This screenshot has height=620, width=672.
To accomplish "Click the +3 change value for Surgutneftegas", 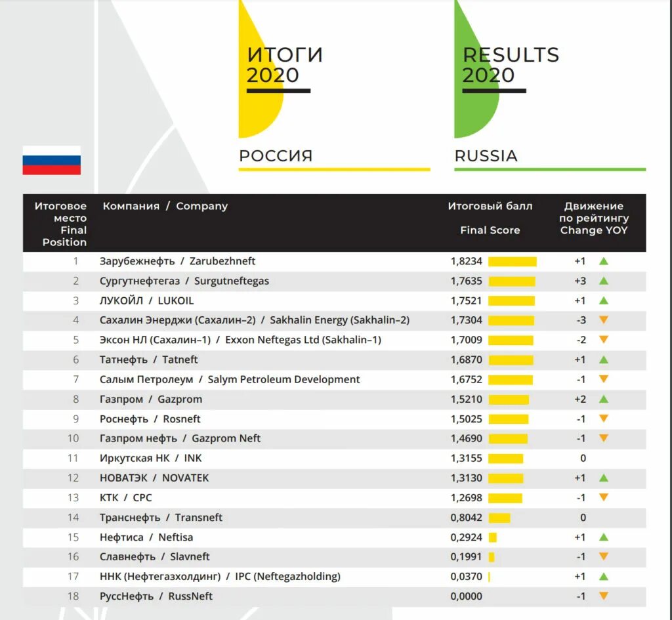I will pyautogui.click(x=580, y=281).
